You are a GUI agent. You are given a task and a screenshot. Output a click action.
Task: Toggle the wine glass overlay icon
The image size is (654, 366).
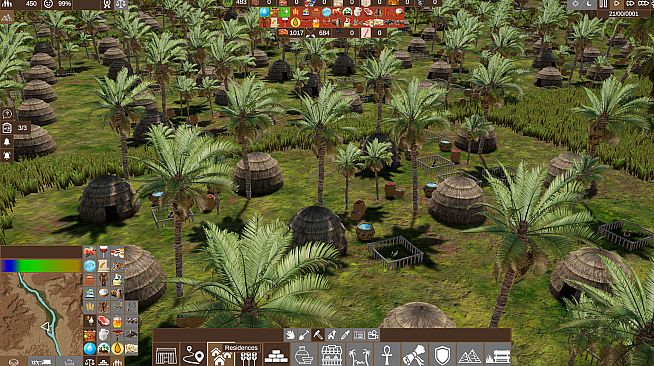click(103, 252)
